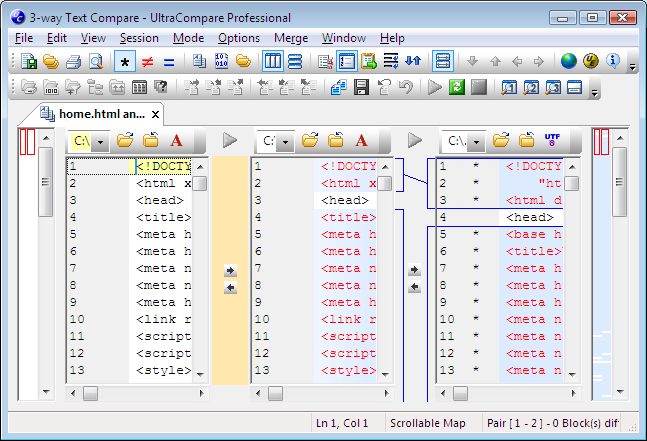The height and width of the screenshot is (441, 647).
Task: Open the Mode menu
Action: (x=188, y=38)
